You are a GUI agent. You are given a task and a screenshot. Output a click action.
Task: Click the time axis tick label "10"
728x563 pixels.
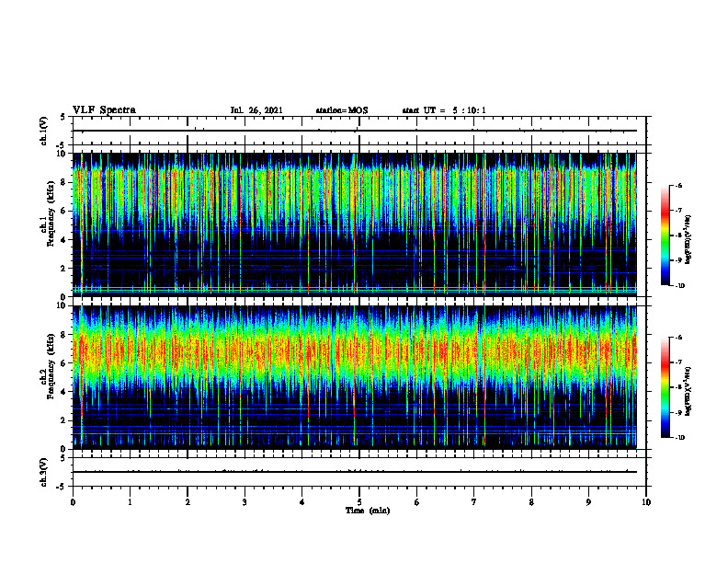pyautogui.click(x=646, y=502)
